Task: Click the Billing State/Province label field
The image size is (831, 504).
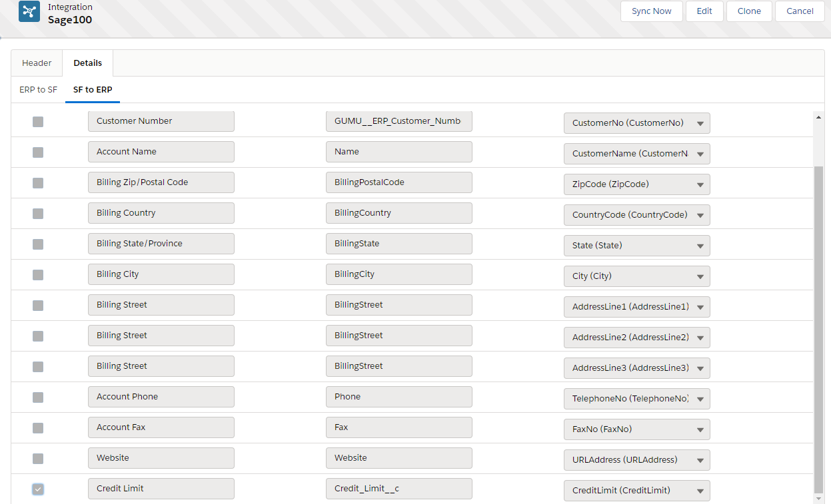Action: 161,244
